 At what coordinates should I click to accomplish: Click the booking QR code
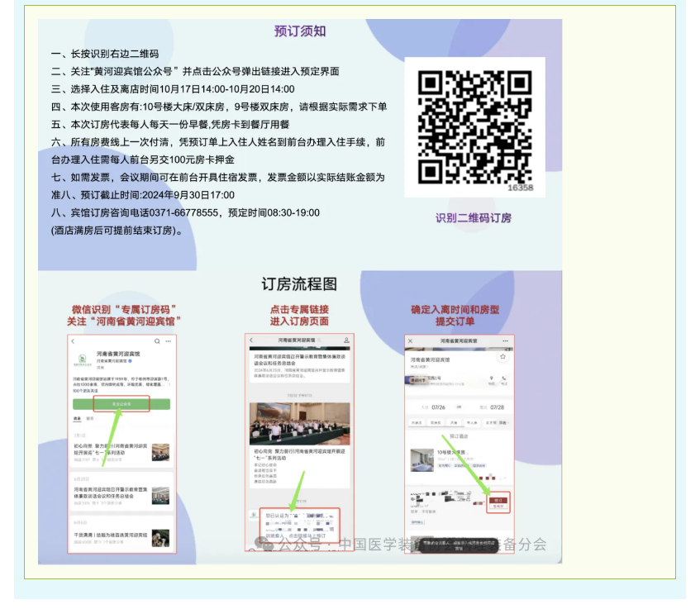pos(474,126)
